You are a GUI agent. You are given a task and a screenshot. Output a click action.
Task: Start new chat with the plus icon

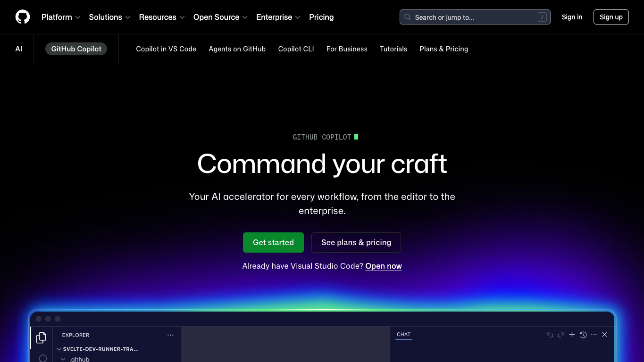click(572, 335)
